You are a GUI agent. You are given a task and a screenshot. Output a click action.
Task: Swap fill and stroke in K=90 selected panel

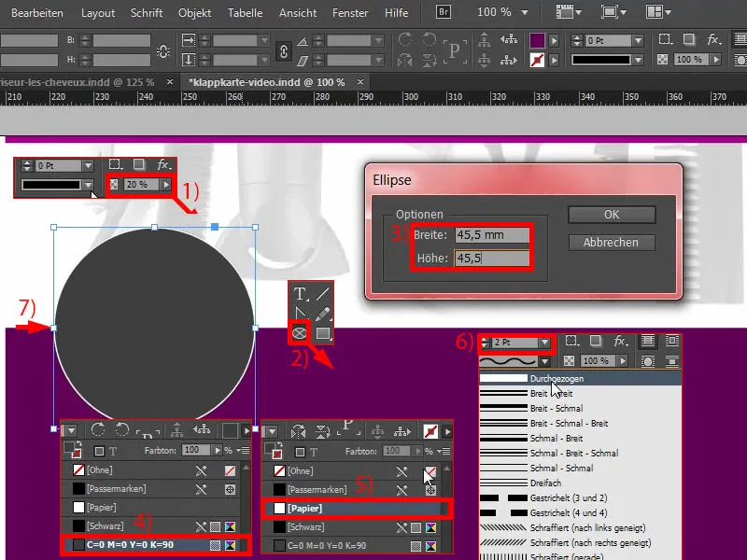point(79,444)
